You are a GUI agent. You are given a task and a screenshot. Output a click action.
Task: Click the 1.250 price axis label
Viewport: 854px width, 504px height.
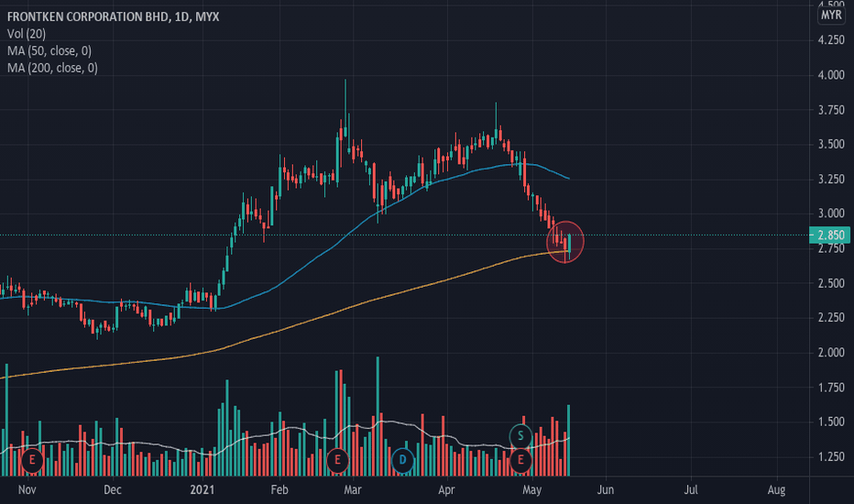pos(831,456)
